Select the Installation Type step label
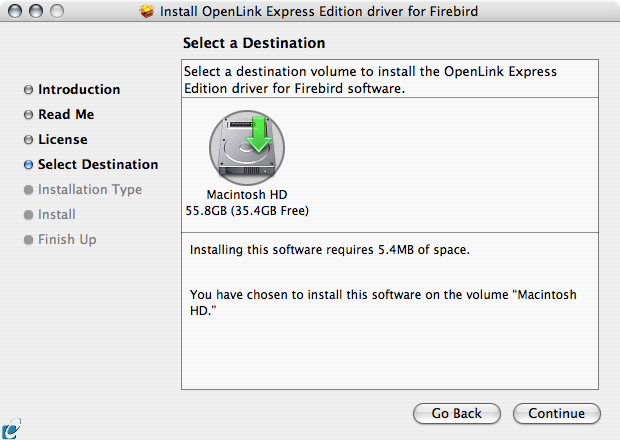 pyautogui.click(x=89, y=190)
